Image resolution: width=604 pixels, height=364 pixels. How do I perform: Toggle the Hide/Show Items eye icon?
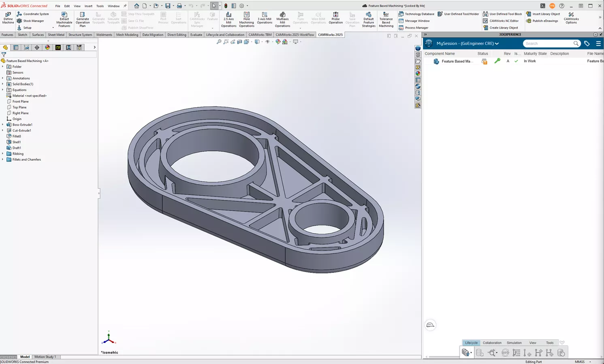pyautogui.click(x=267, y=42)
